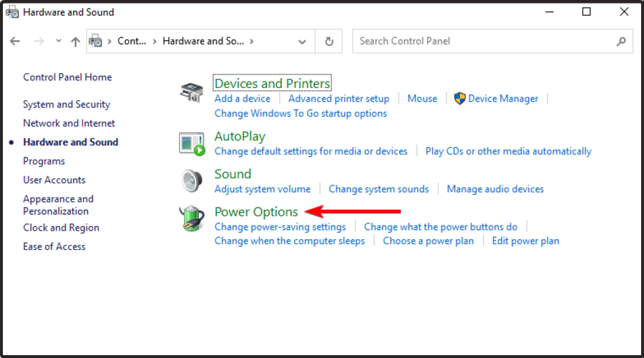Click Choose a power plan
The height and width of the screenshot is (358, 644).
coord(429,241)
